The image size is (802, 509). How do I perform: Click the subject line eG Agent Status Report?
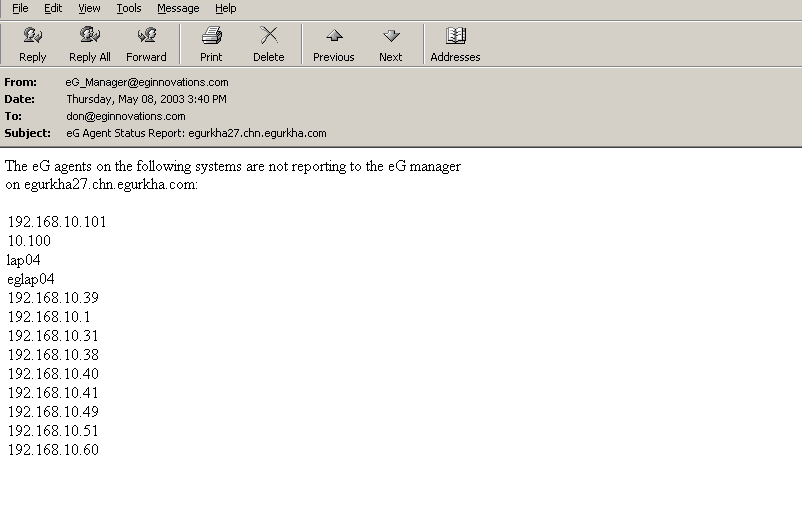[x=196, y=133]
